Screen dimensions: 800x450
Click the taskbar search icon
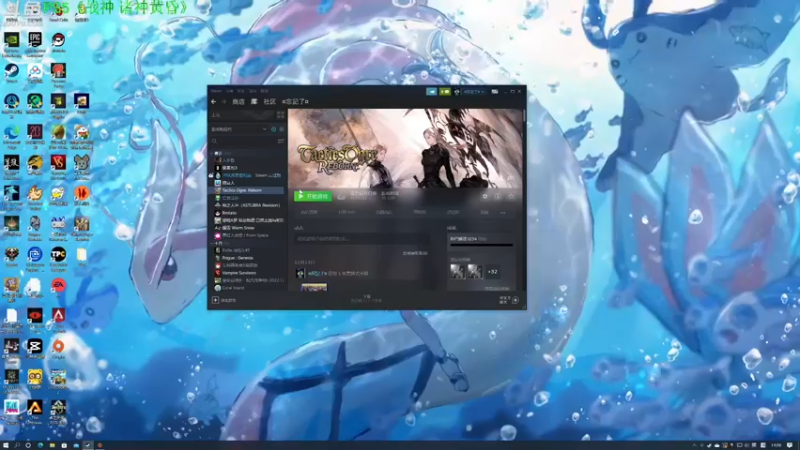click(17, 445)
